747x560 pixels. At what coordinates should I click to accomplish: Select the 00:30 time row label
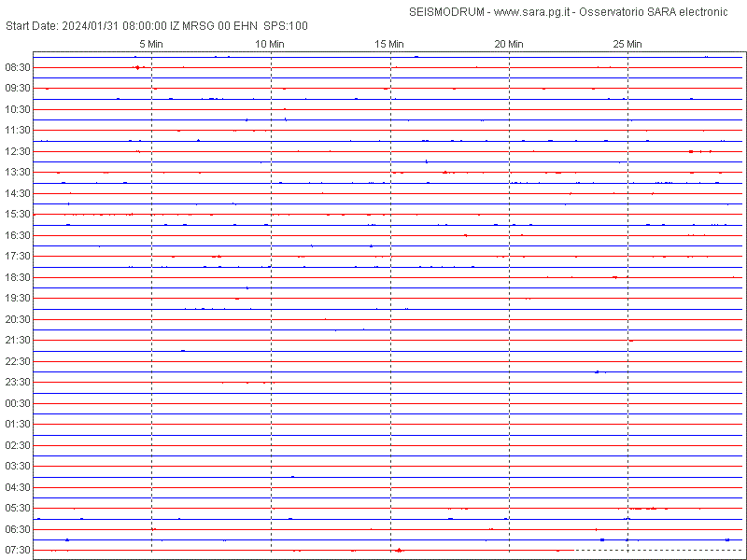point(18,403)
